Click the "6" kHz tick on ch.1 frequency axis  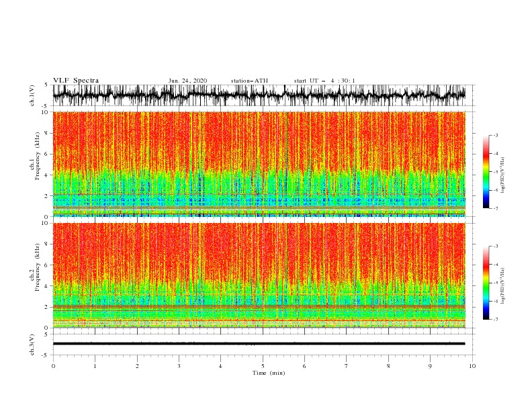(x=47, y=154)
